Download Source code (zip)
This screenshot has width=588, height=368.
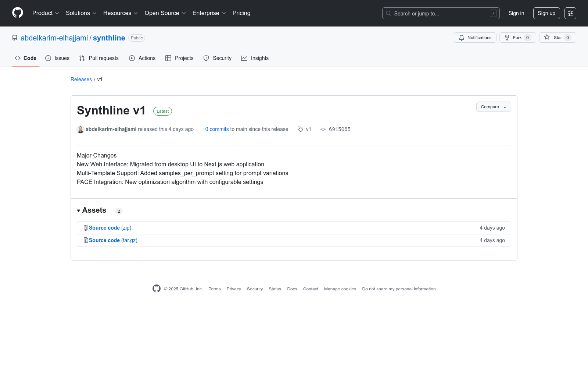pyautogui.click(x=110, y=228)
